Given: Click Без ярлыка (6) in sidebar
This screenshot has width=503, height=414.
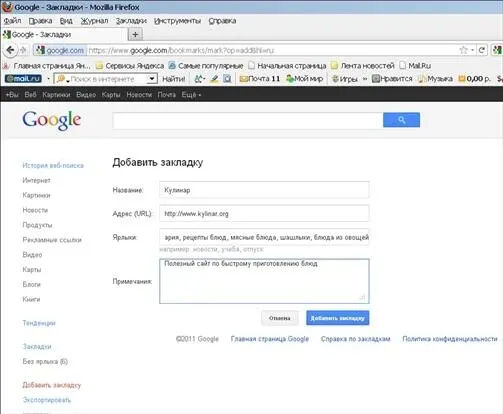Looking at the screenshot, I should (x=45, y=361).
